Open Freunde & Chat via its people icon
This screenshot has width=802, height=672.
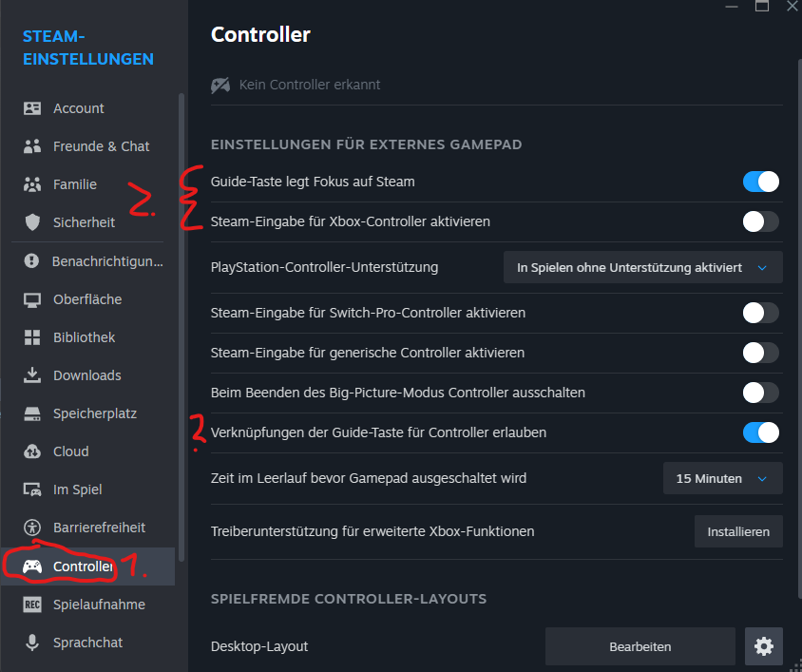coord(32,146)
